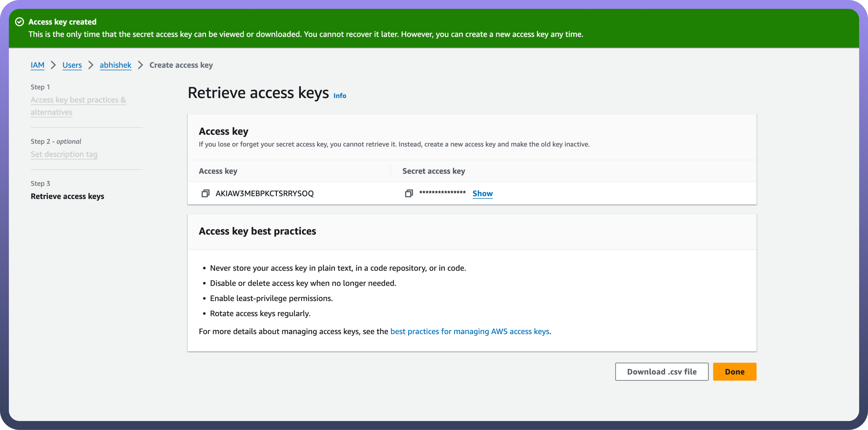The width and height of the screenshot is (868, 430).
Task: Click the chevron after Users breadcrumb
Action: tap(91, 65)
